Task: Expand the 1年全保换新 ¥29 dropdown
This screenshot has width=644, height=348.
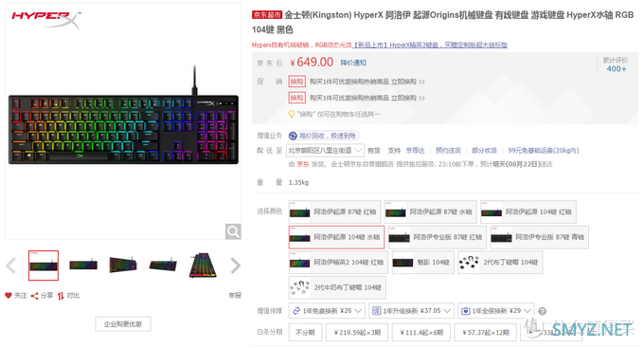Action: (x=495, y=311)
